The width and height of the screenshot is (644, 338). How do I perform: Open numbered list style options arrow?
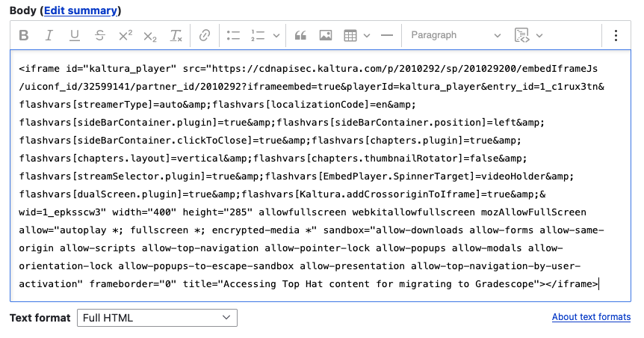pos(276,35)
